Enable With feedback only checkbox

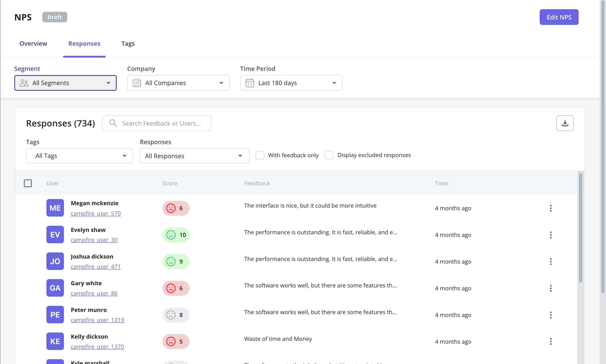click(x=260, y=155)
